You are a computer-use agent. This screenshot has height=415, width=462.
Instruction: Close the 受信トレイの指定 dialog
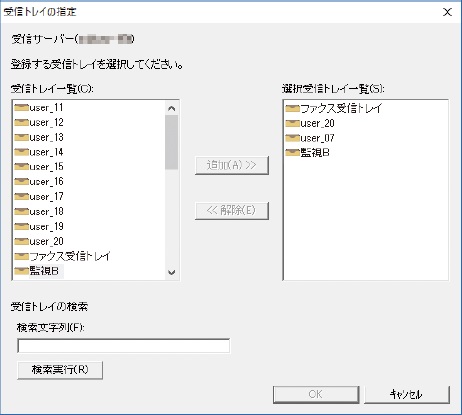tap(447, 12)
